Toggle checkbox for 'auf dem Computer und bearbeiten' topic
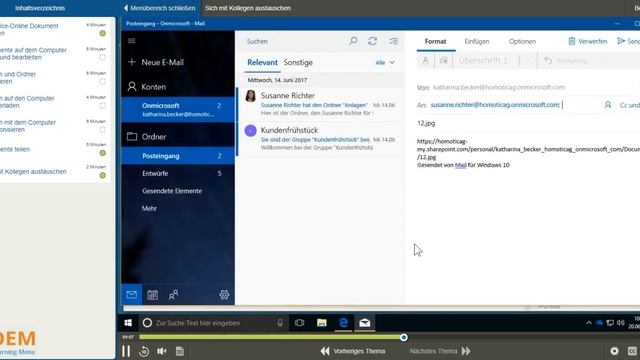Viewport: 640px width, 360px height. tap(102, 57)
